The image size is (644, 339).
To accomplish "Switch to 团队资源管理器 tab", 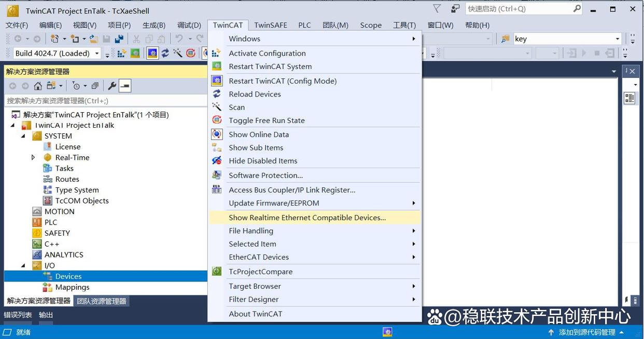I will [x=102, y=301].
